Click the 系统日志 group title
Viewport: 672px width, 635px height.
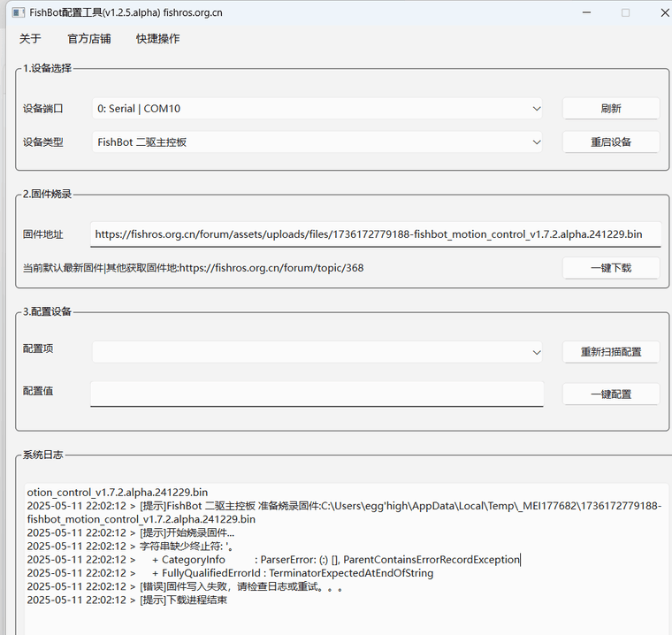pos(42,455)
